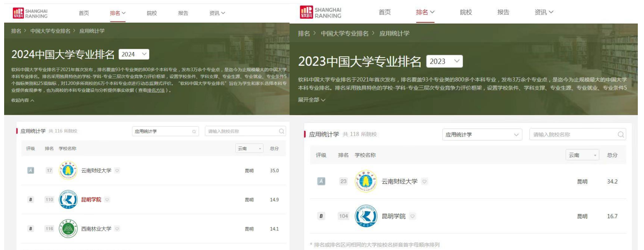Click the search magnifier in the 2023 school name box
The height and width of the screenshot is (250, 644).
(620, 135)
